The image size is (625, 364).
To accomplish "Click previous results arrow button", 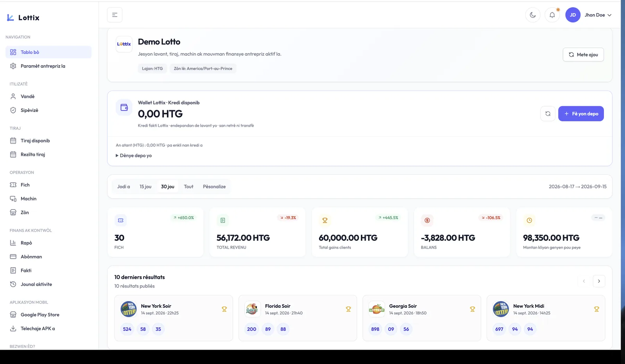I will pos(584,281).
